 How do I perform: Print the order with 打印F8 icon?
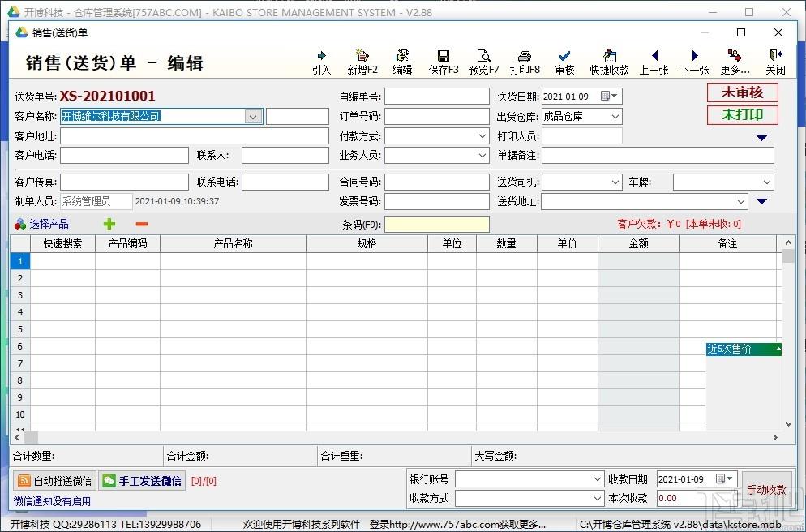coord(525,62)
